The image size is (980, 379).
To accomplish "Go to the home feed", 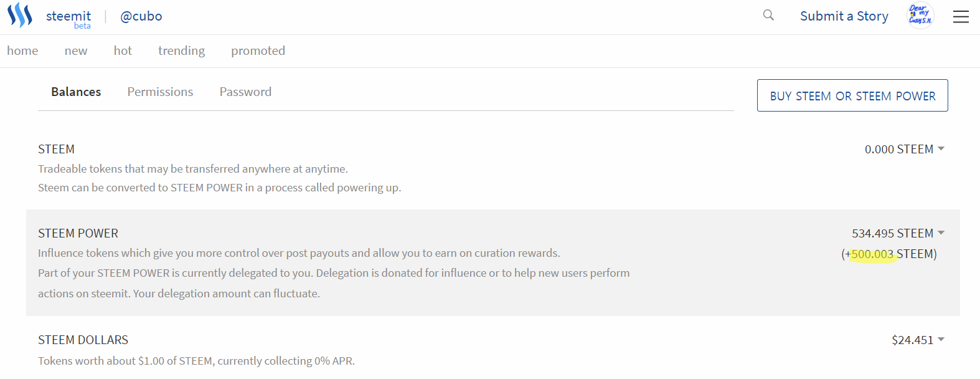I will pyautogui.click(x=22, y=50).
